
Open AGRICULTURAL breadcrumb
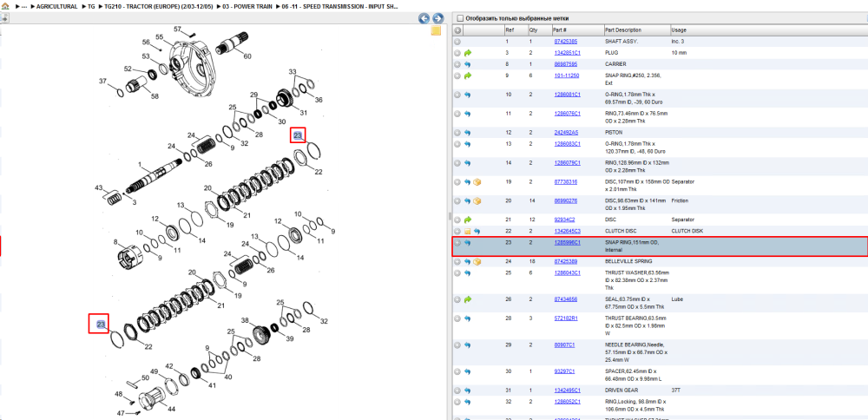tap(57, 7)
